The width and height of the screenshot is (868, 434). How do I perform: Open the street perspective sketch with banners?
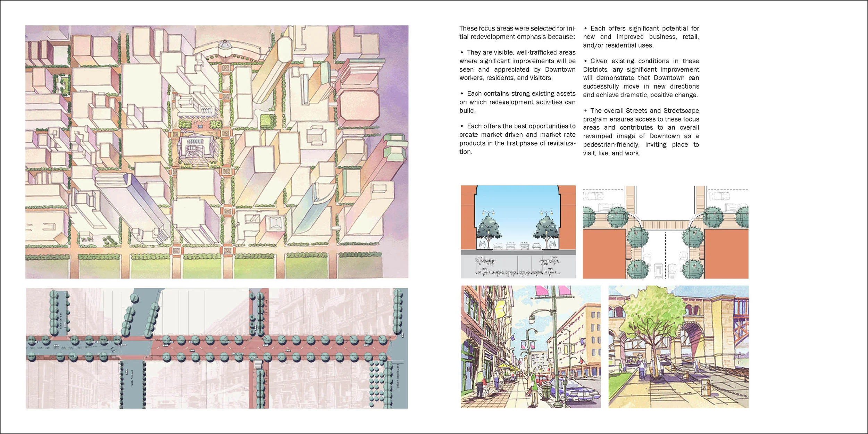(531, 347)
